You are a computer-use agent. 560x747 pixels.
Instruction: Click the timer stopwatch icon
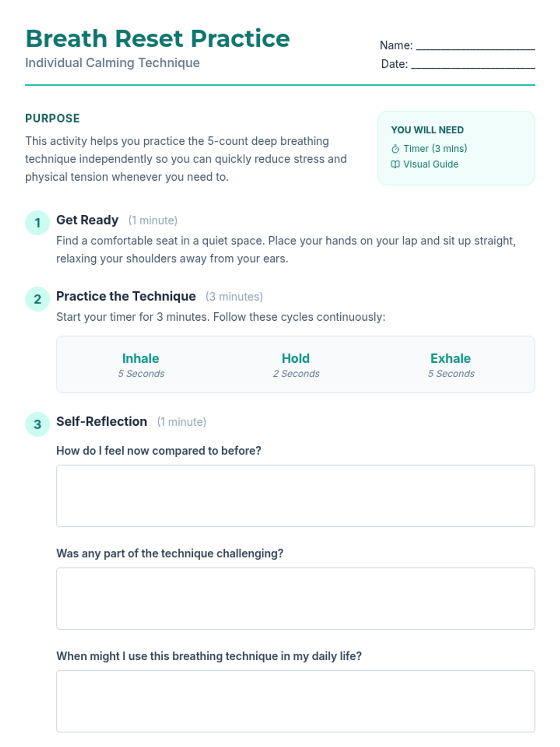click(395, 149)
